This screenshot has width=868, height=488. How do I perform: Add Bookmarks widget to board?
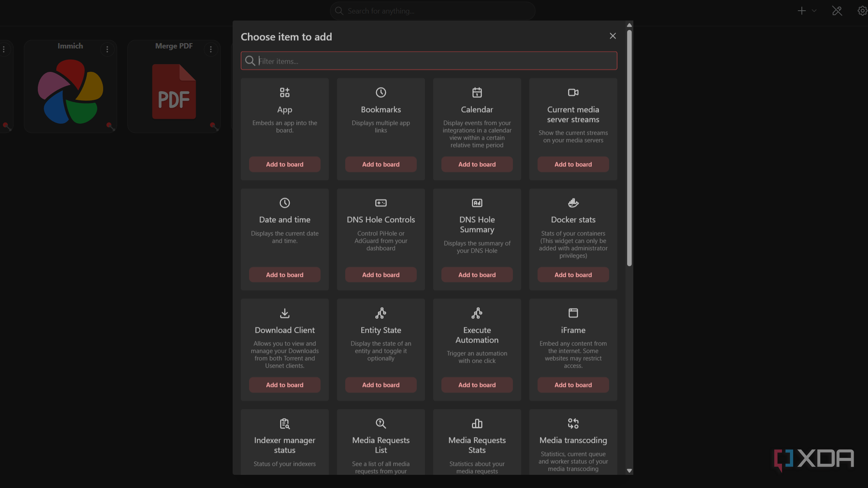[x=381, y=164]
